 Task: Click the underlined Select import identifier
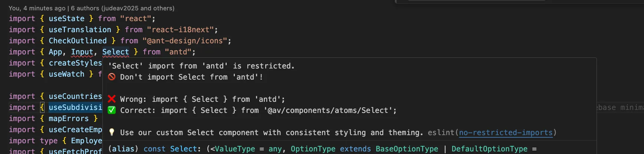(115, 52)
